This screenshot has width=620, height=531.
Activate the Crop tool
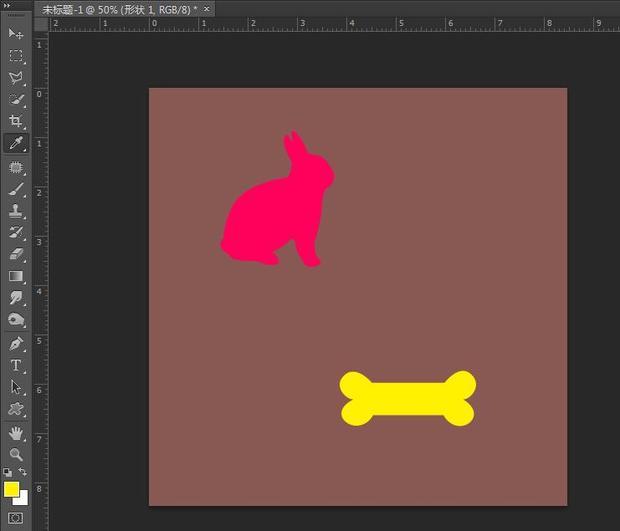tap(16, 121)
